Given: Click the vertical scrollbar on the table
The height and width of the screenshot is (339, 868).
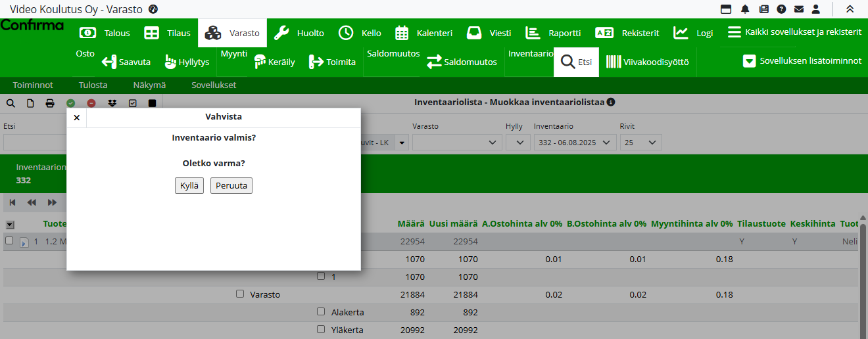Looking at the screenshot, I should click(x=863, y=276).
